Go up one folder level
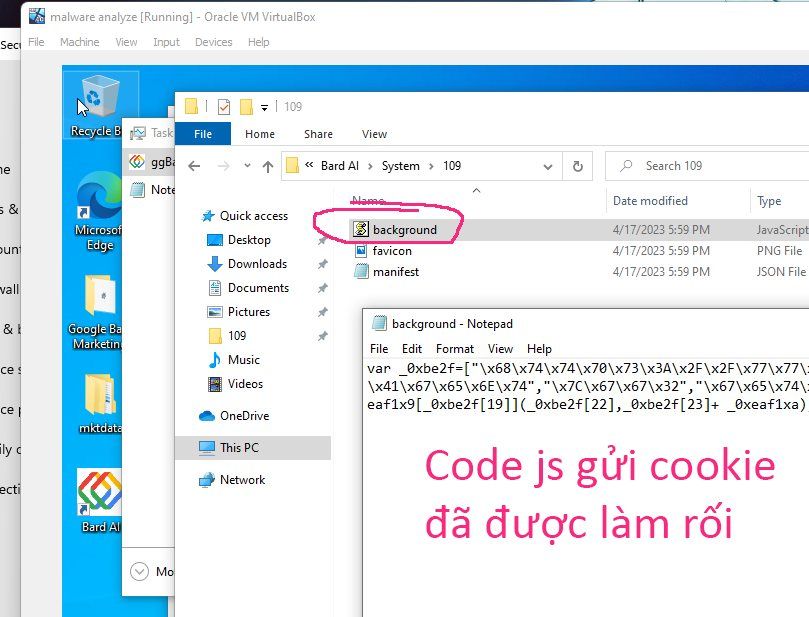The image size is (809, 617). coord(267,166)
